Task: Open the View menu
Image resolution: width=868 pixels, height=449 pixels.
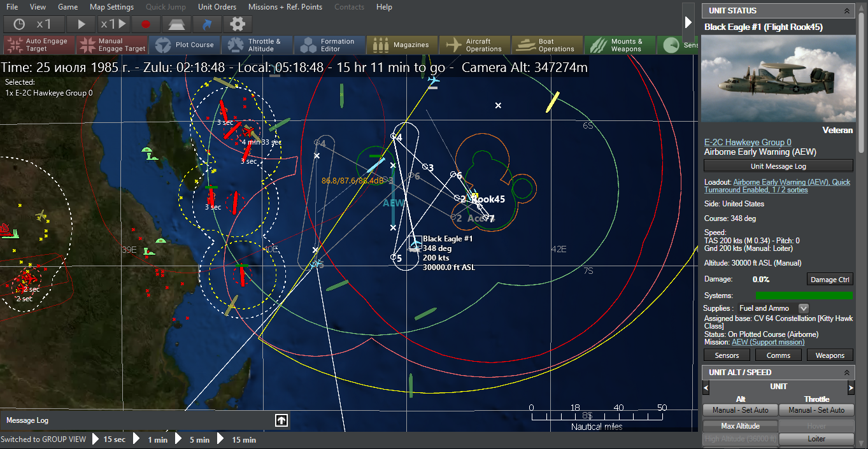Action: click(38, 7)
